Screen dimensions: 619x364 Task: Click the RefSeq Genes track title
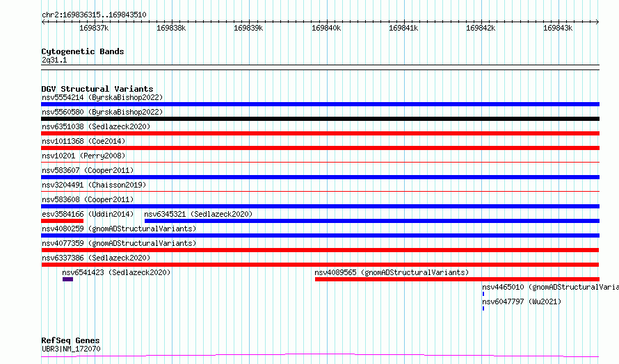pos(70,340)
